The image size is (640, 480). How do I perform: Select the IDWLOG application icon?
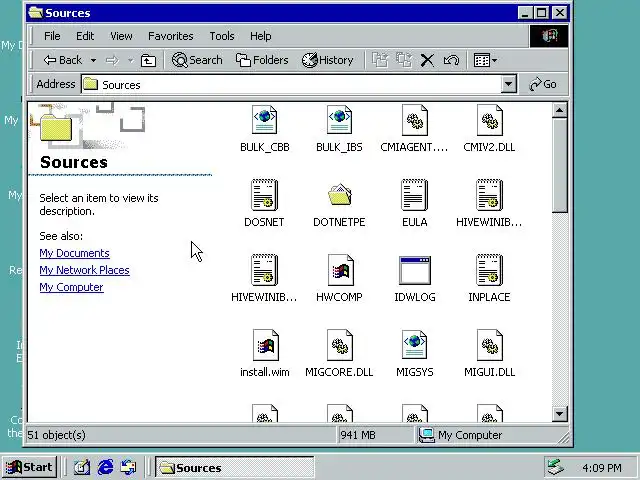point(414,270)
